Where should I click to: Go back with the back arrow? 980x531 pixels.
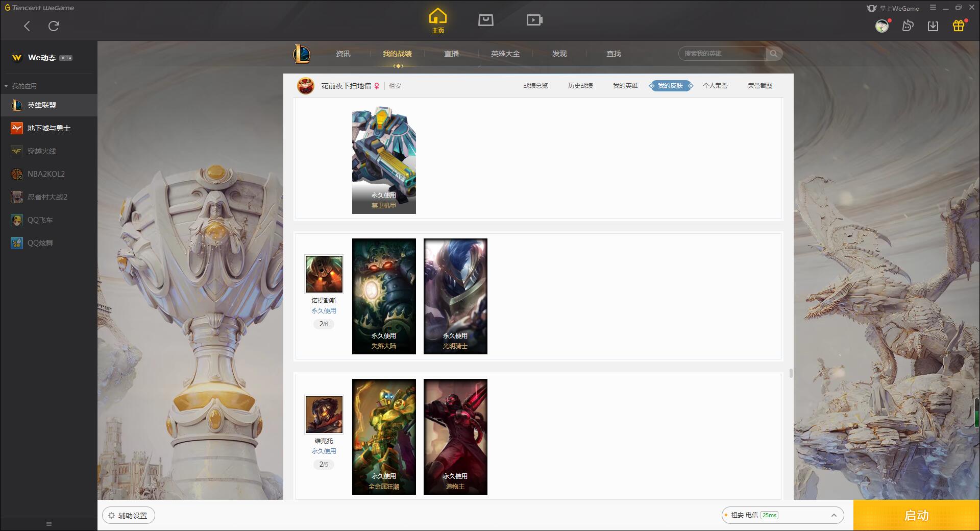click(x=27, y=26)
